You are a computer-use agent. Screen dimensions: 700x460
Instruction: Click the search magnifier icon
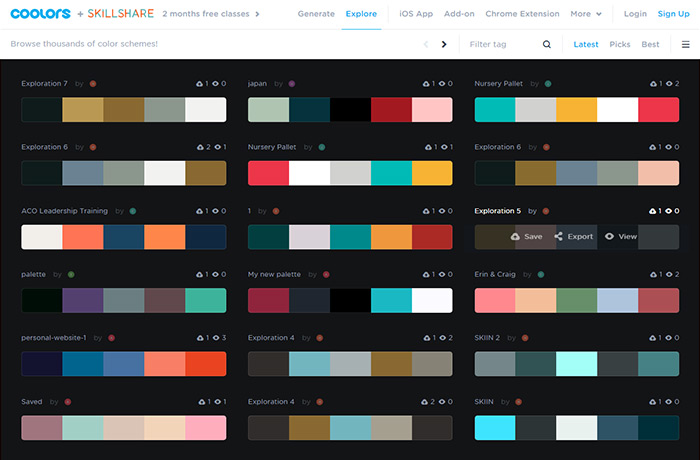(546, 44)
